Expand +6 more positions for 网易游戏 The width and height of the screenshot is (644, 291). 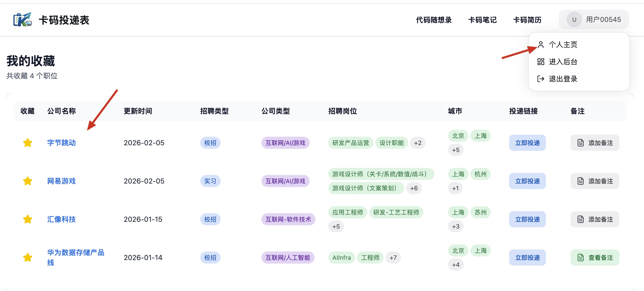pyautogui.click(x=414, y=188)
